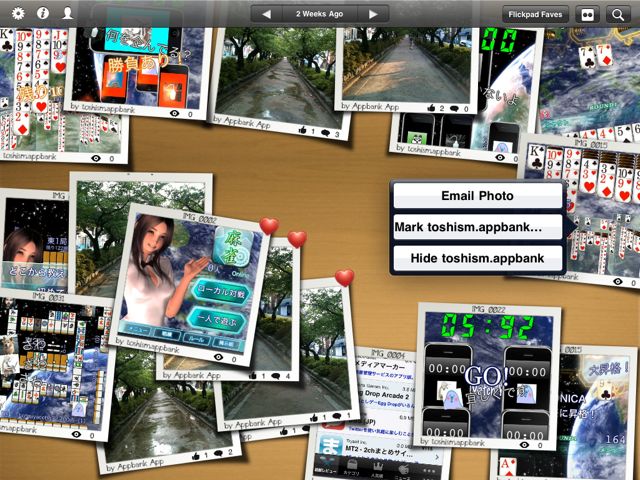Go to previous time period arrow

pyautogui.click(x=267, y=14)
